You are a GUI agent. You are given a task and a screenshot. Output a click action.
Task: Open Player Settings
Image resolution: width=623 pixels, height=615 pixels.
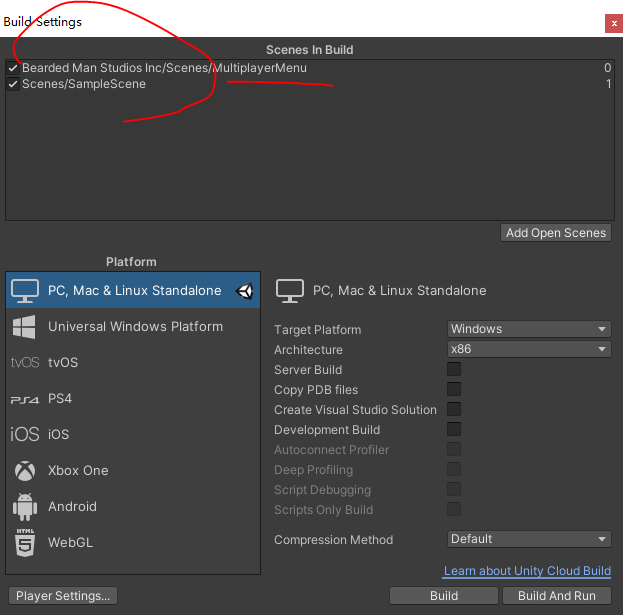[x=63, y=596]
